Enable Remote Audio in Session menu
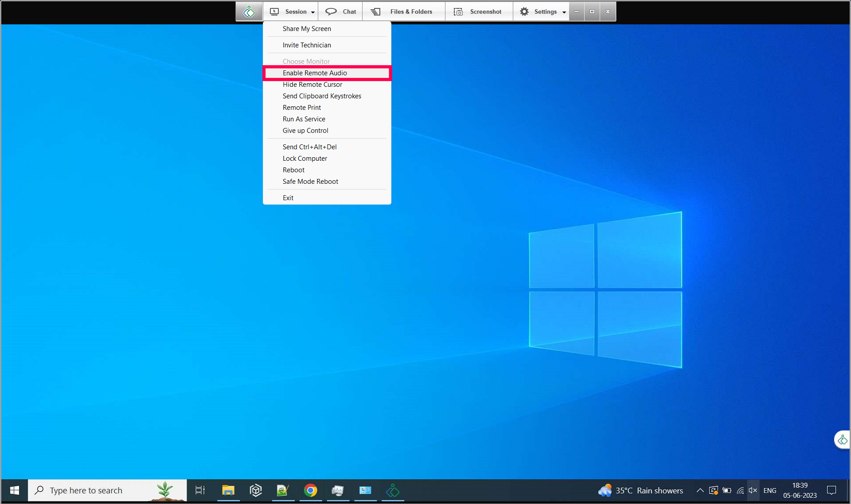Image resolution: width=851 pixels, height=504 pixels. click(x=315, y=73)
